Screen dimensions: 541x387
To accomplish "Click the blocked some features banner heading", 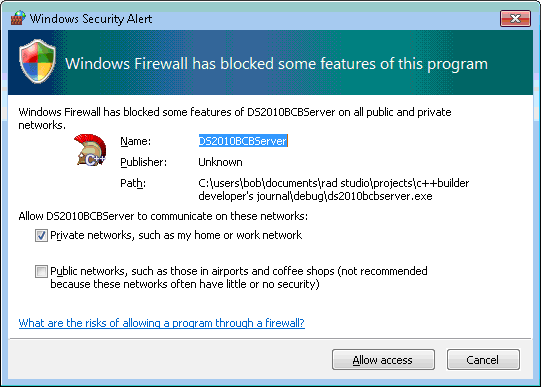I will 276,64.
